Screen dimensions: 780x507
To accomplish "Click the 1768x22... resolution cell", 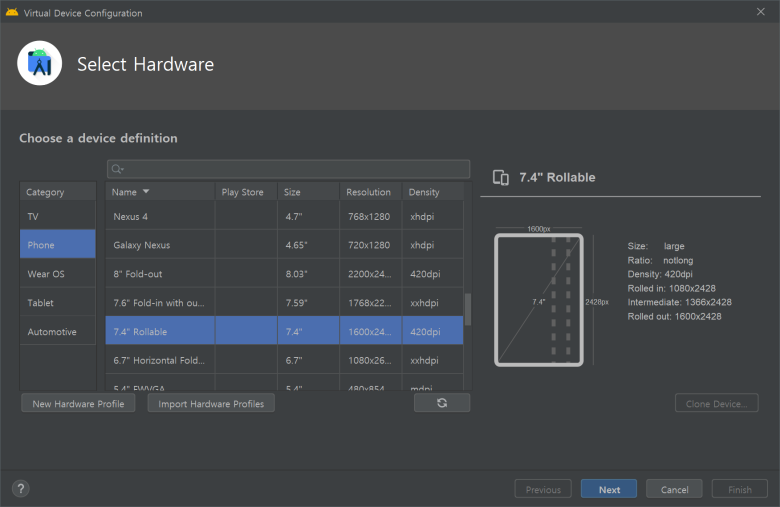I will pyautogui.click(x=370, y=303).
